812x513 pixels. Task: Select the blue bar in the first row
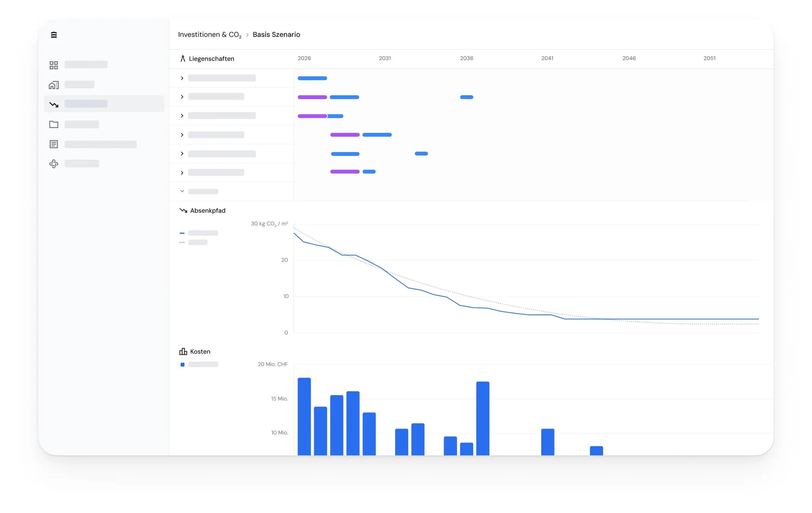pos(312,78)
